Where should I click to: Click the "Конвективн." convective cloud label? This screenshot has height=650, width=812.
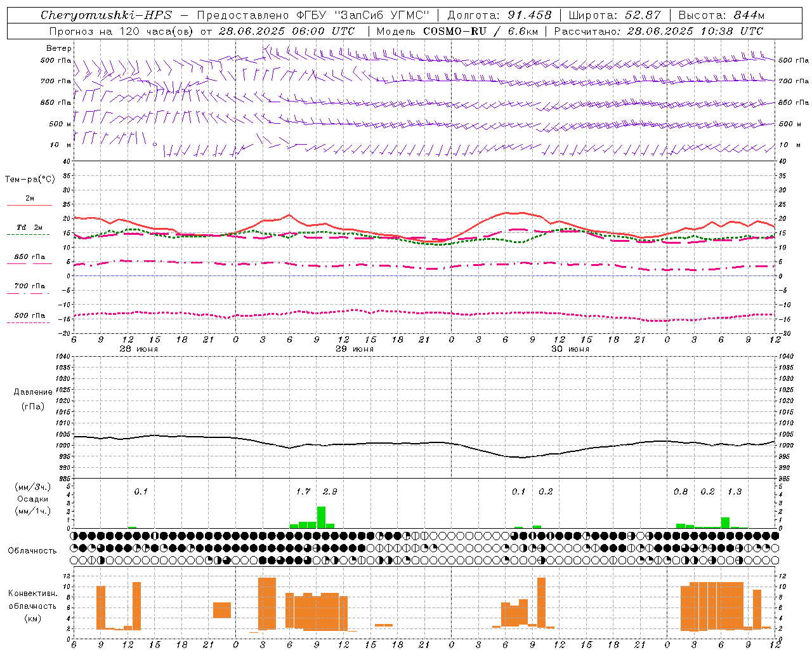(x=33, y=594)
